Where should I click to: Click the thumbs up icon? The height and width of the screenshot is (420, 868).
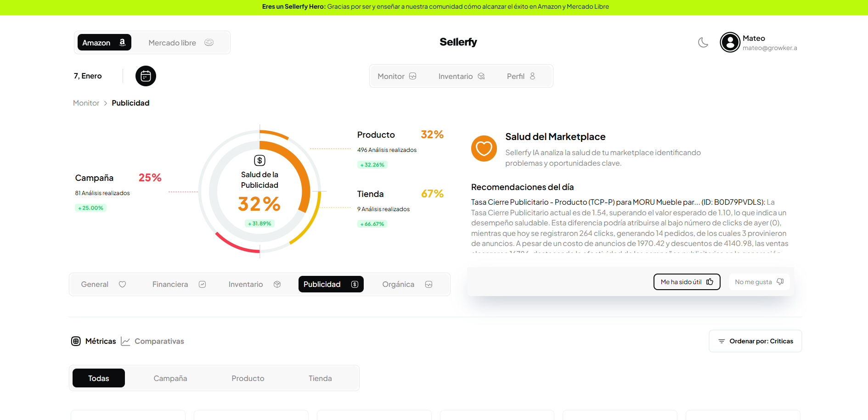click(x=710, y=282)
